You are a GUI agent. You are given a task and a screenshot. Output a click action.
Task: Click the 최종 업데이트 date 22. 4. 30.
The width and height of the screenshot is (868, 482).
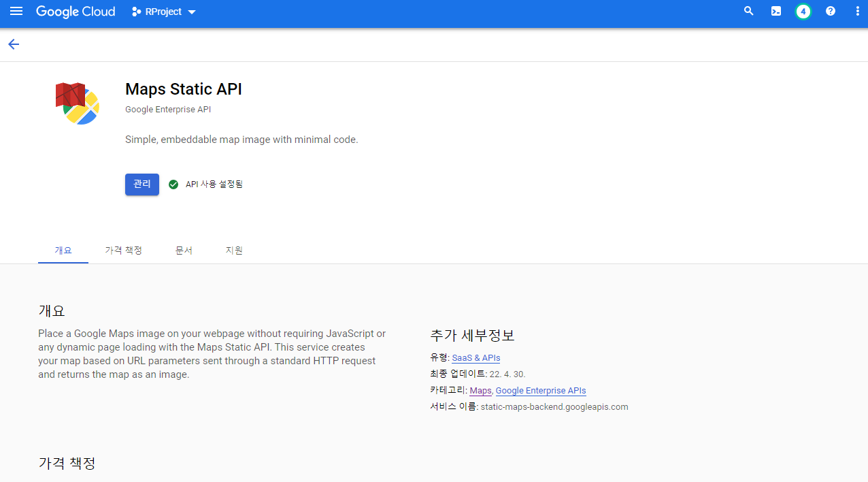[x=507, y=374]
